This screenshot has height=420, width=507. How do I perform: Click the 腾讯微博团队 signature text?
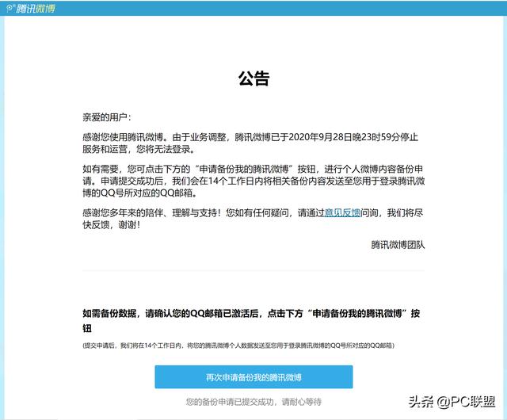pyautogui.click(x=398, y=245)
